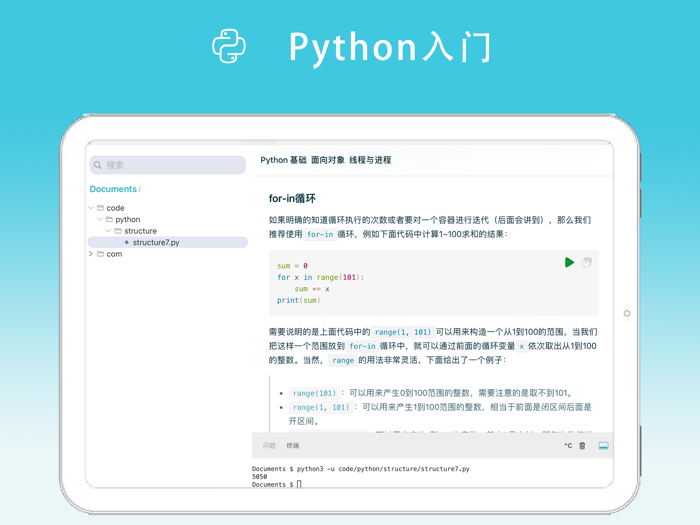This screenshot has width=700, height=525.
Task: Toggle the bottom panel layout icon
Action: [603, 446]
